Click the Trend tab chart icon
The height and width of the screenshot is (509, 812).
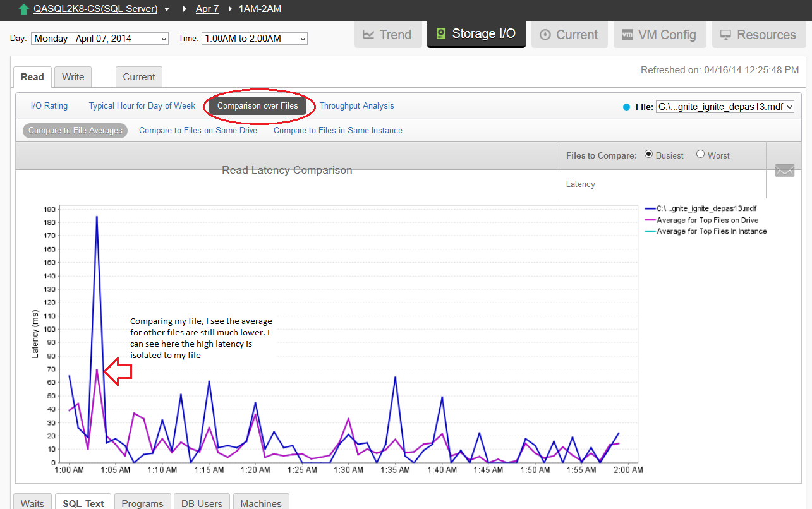point(368,35)
